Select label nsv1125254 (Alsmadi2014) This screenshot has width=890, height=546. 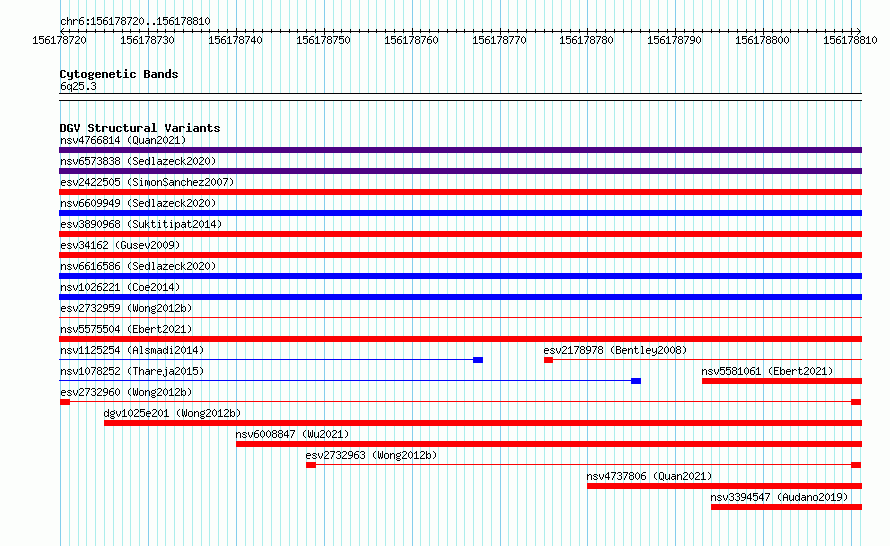pos(132,350)
